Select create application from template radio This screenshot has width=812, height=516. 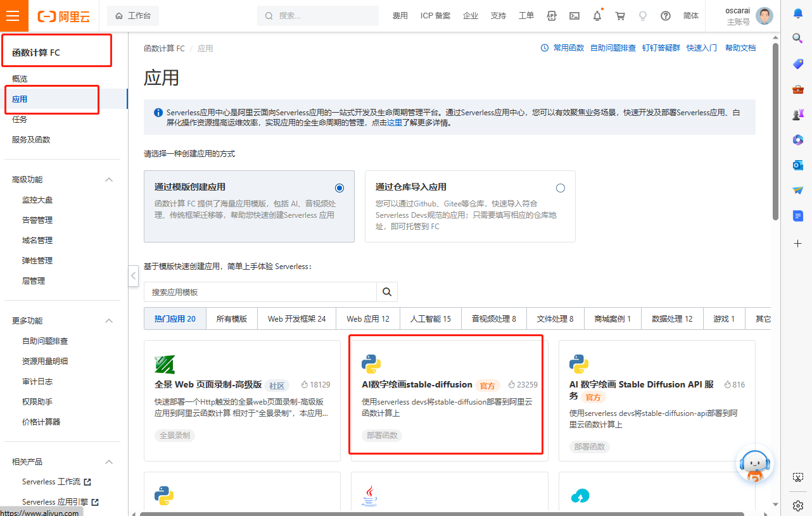(339, 188)
